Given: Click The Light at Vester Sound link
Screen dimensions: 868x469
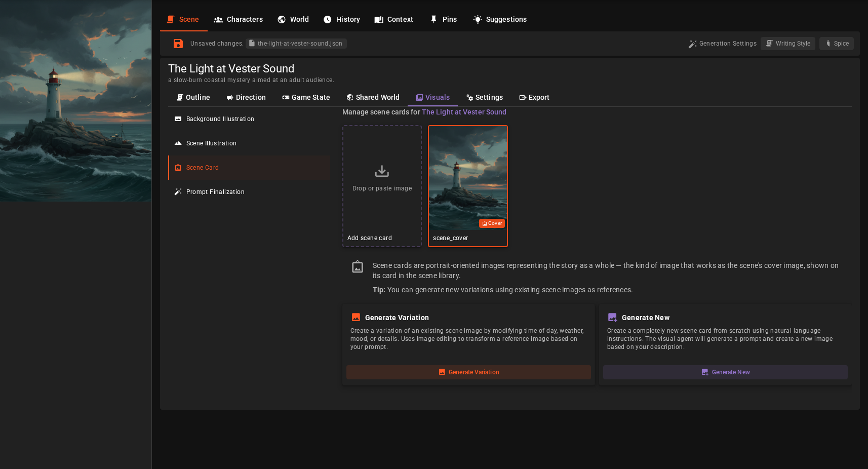Looking at the screenshot, I should (x=464, y=112).
